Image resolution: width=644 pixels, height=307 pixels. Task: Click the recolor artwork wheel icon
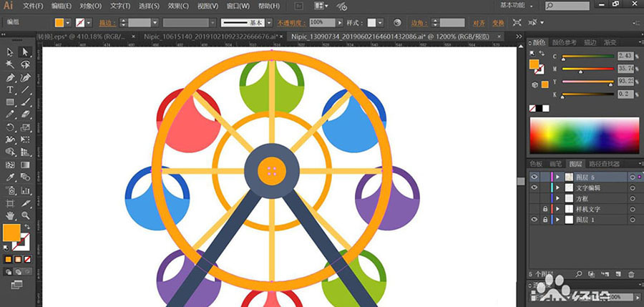(397, 23)
